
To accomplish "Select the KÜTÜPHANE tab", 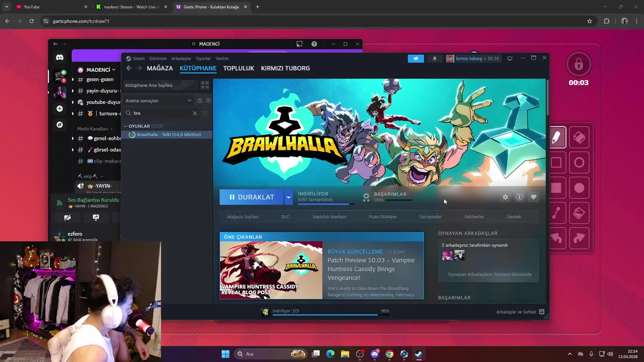I will [198, 68].
